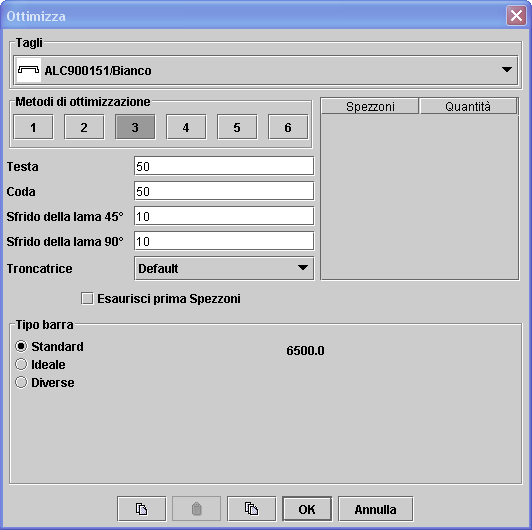Click the Testa input field

(x=224, y=166)
